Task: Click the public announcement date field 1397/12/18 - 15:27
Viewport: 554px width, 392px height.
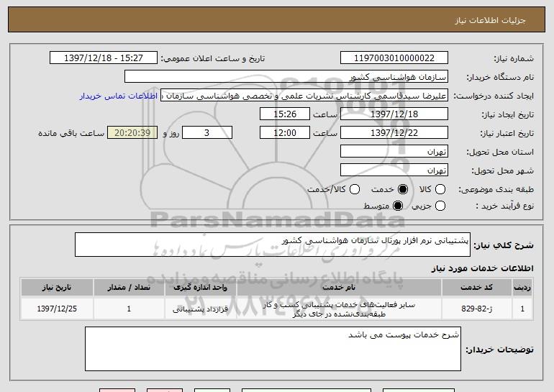Action: click(x=104, y=58)
